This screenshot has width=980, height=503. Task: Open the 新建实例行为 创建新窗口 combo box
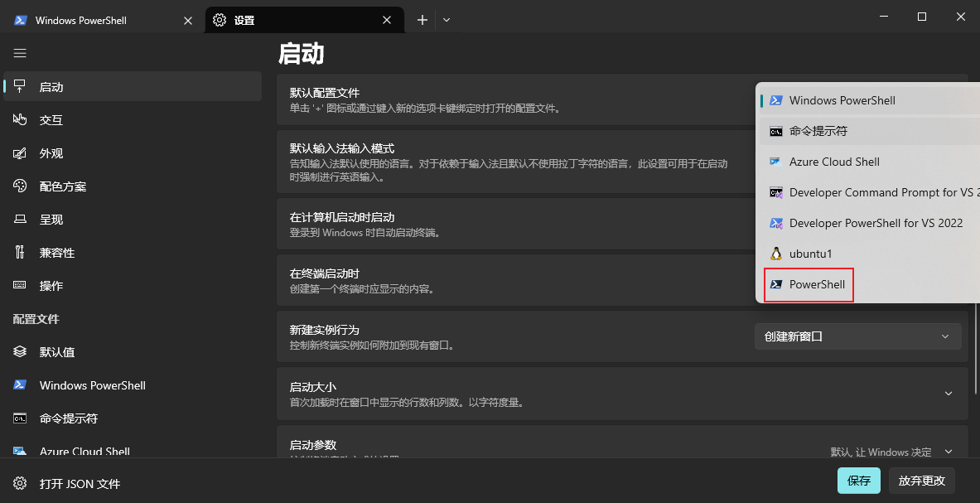coord(857,336)
